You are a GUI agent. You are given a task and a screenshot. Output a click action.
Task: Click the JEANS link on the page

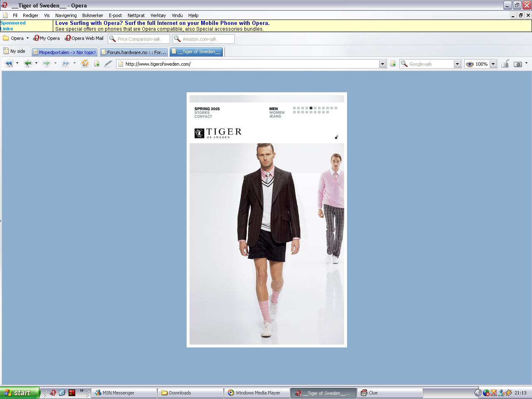(x=275, y=116)
